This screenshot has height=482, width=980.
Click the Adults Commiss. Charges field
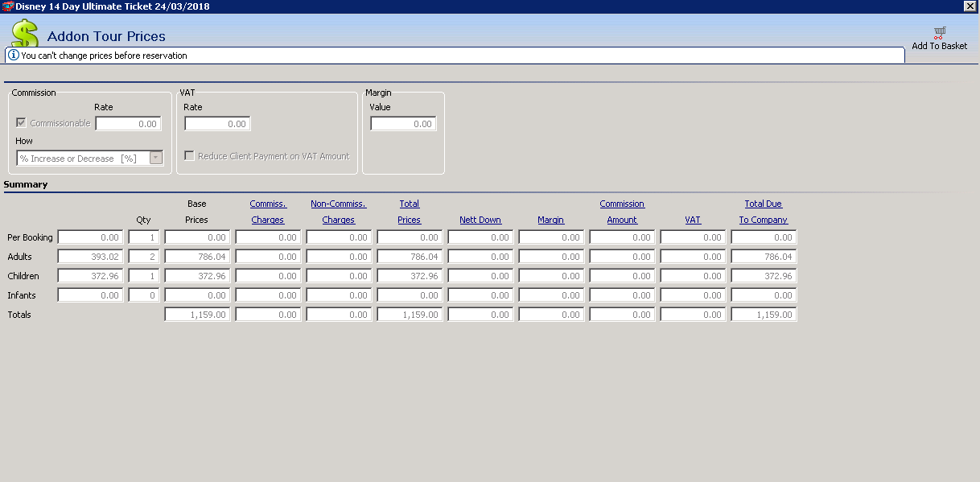[268, 257]
